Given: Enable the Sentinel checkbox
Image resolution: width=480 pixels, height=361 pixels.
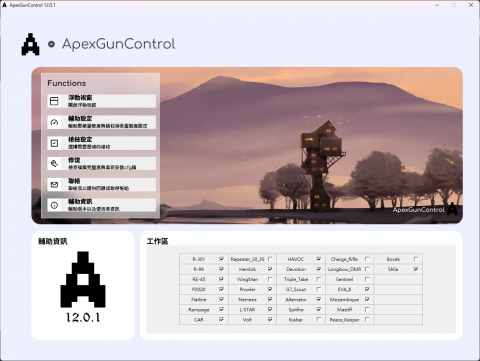Looking at the screenshot, I should pos(367,279).
